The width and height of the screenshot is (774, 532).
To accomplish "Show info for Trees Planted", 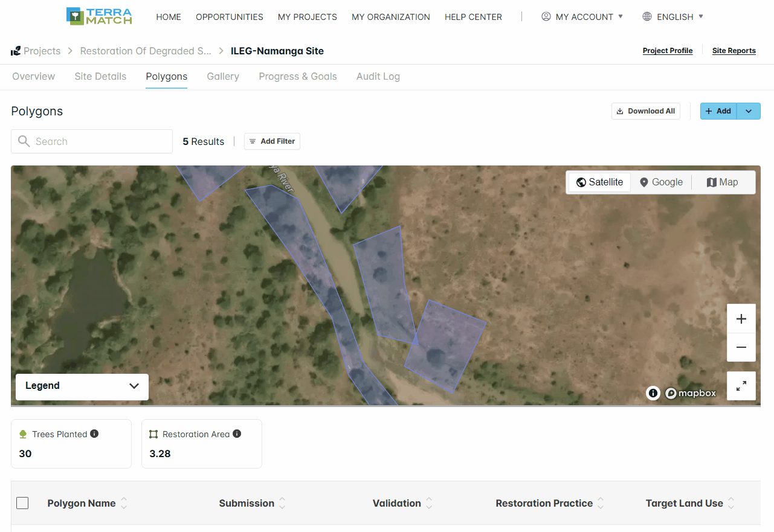I will point(94,434).
